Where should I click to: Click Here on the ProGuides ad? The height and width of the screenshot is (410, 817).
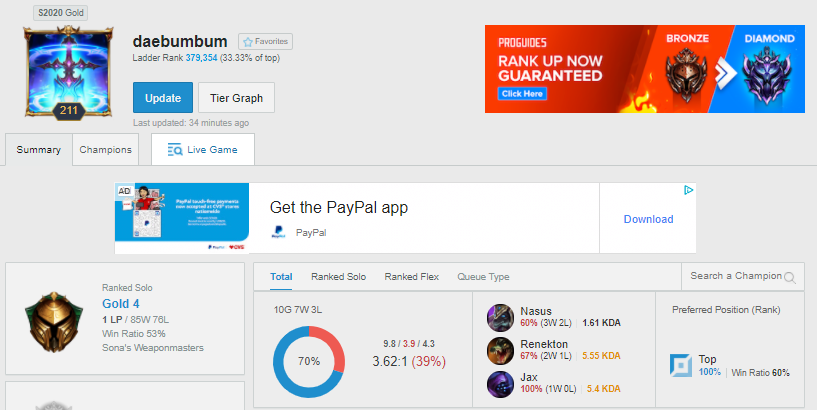522,94
